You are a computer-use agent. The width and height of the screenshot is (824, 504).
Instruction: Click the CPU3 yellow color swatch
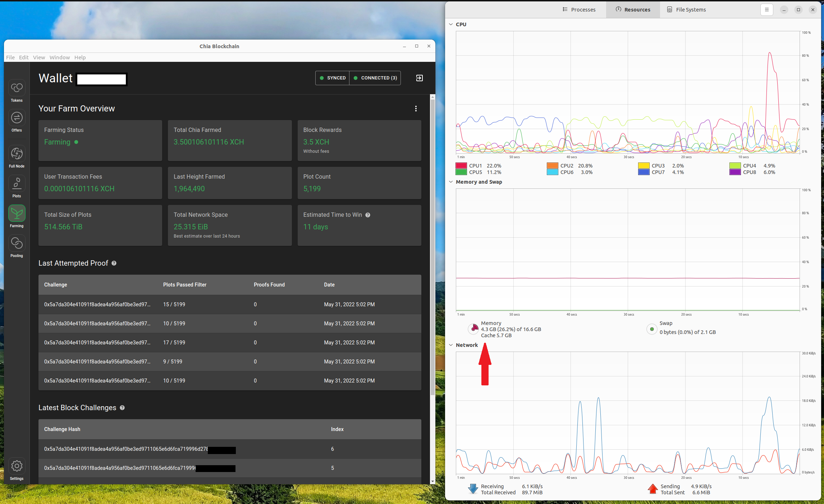(x=644, y=166)
